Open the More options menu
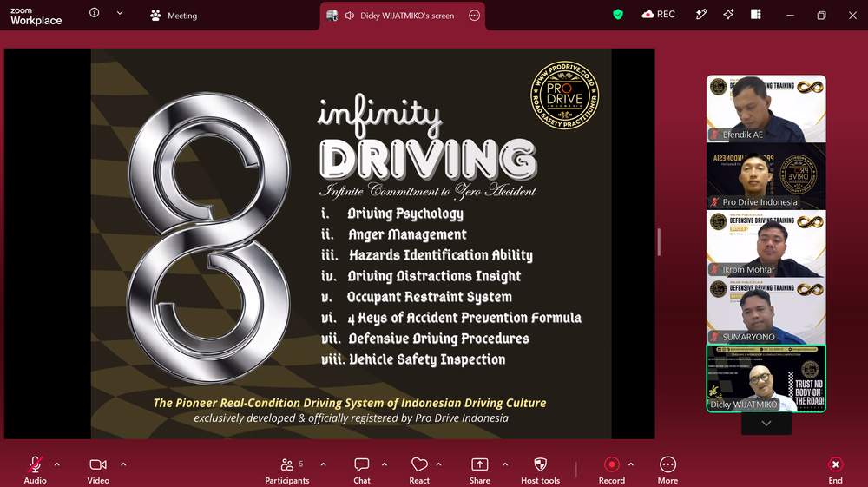Viewport: 868px width, 487px height. tap(667, 471)
